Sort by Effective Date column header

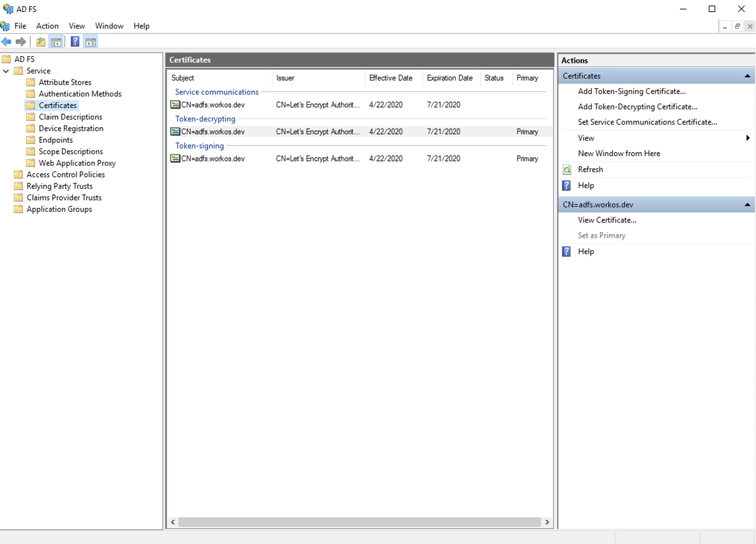pyautogui.click(x=394, y=78)
